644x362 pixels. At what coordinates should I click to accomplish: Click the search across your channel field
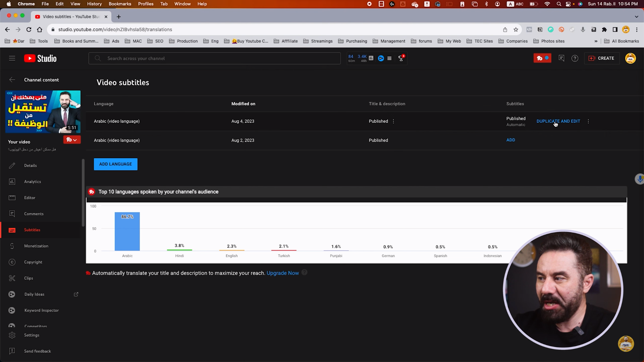pos(215,58)
